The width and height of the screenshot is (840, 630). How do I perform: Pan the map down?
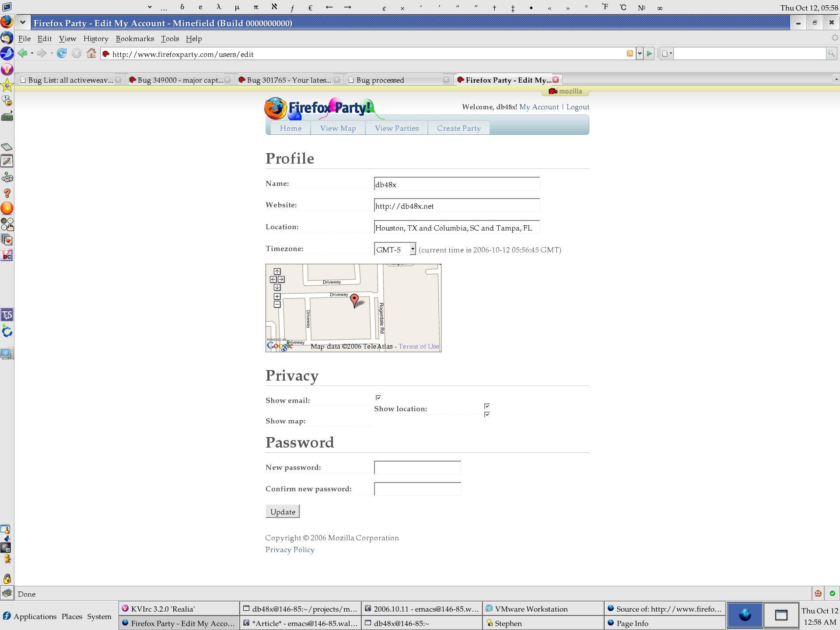(x=277, y=287)
